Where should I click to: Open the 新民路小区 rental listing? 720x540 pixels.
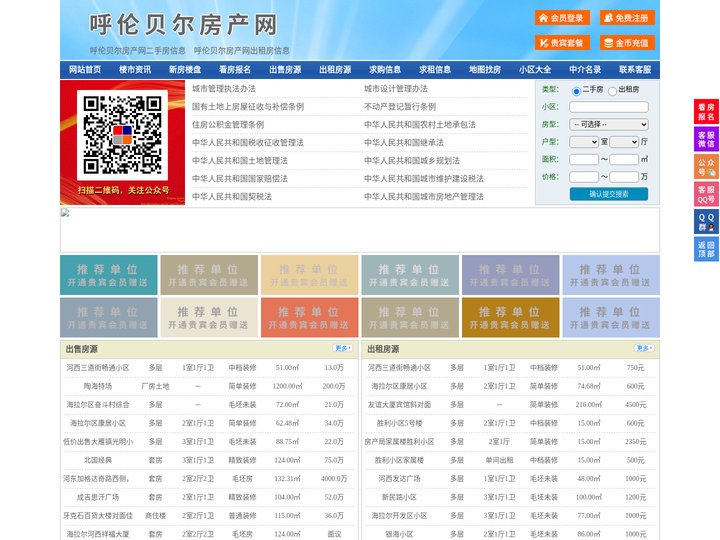[399, 497]
